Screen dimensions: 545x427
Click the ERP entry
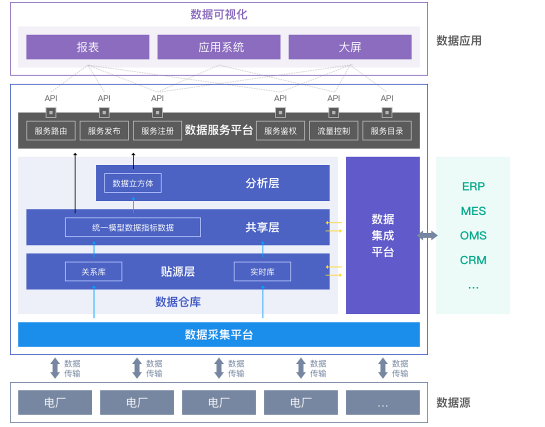point(473,187)
